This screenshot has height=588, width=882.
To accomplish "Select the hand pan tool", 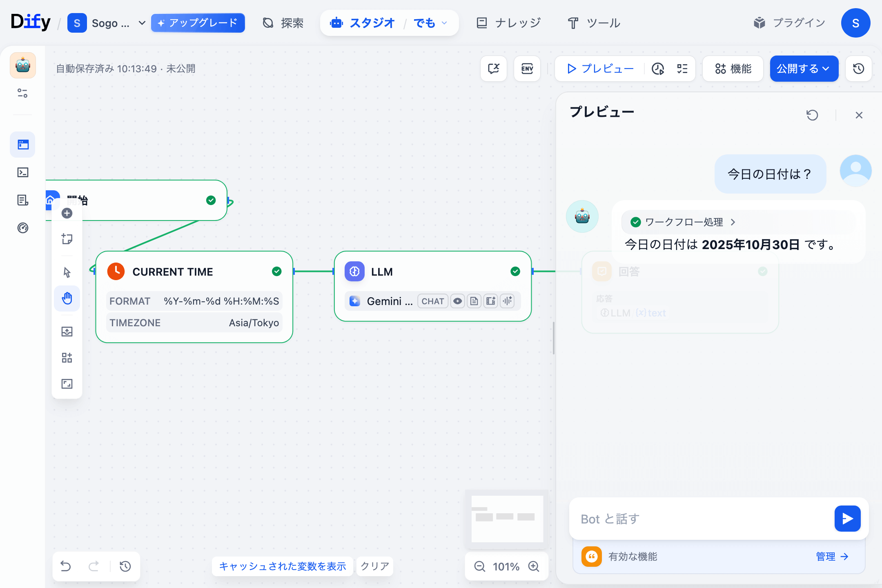I will point(67,298).
